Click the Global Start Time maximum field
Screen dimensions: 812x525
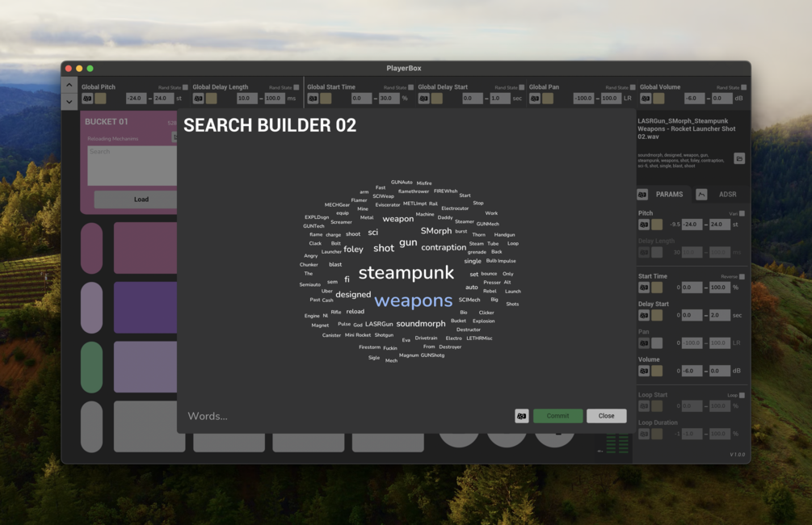(389, 99)
